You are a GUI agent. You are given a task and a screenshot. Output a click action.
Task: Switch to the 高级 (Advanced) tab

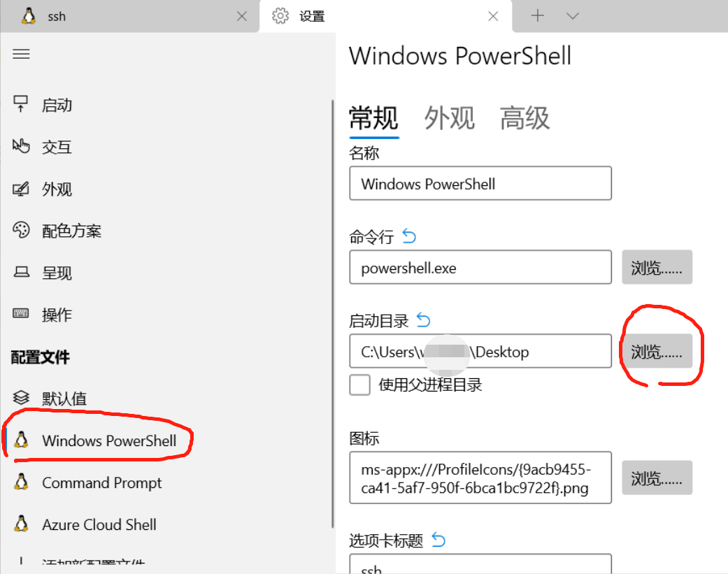[524, 119]
